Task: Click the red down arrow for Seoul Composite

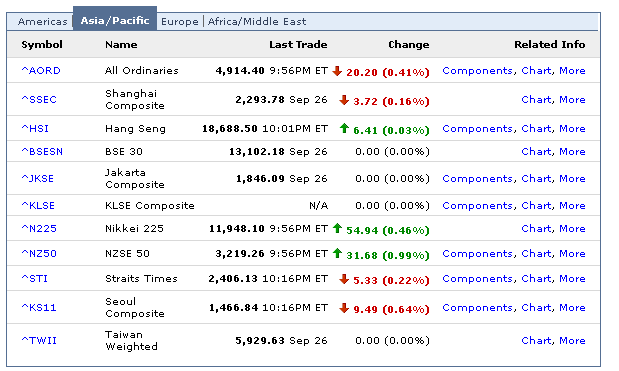Action: [x=344, y=308]
